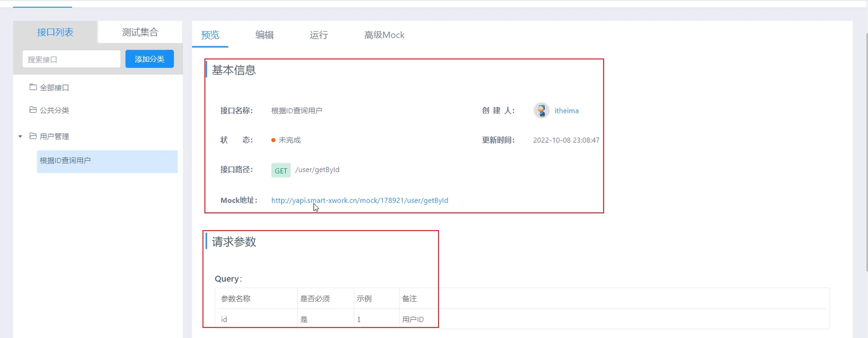Open the itheima creator link
The image size is (868, 338).
566,111
